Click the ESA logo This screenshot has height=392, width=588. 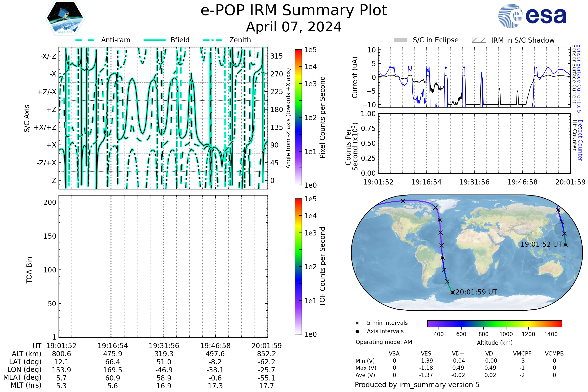coord(532,16)
